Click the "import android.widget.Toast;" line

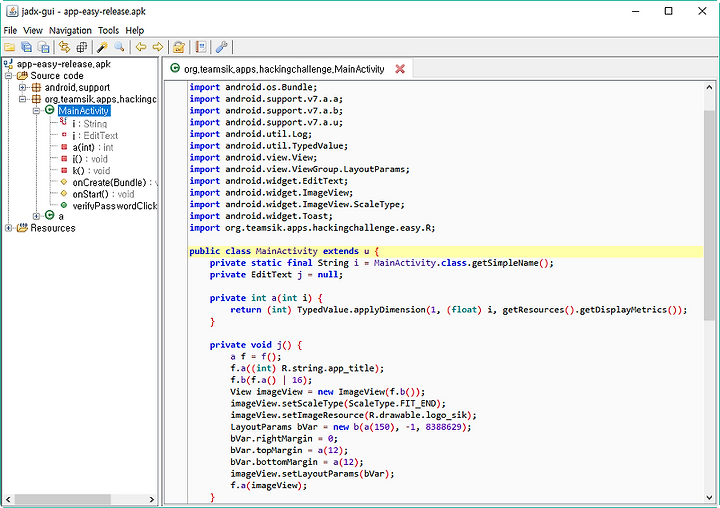pos(261,216)
